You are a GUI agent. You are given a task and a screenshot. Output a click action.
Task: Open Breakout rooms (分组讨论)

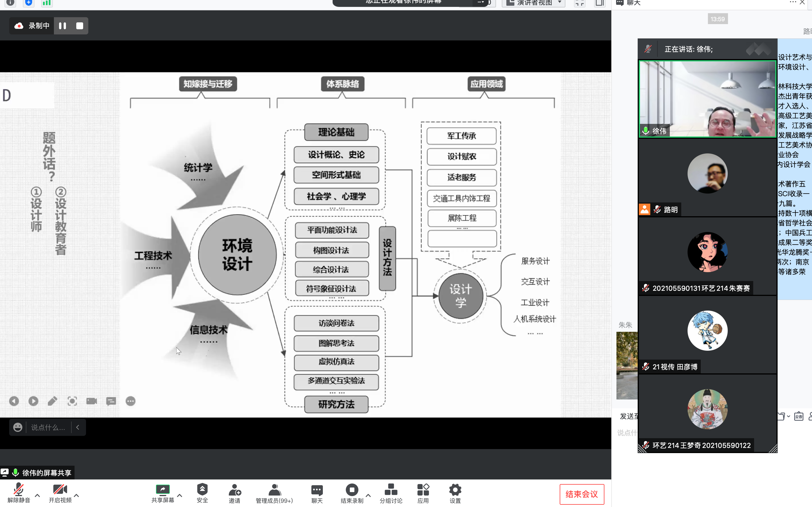391,493
